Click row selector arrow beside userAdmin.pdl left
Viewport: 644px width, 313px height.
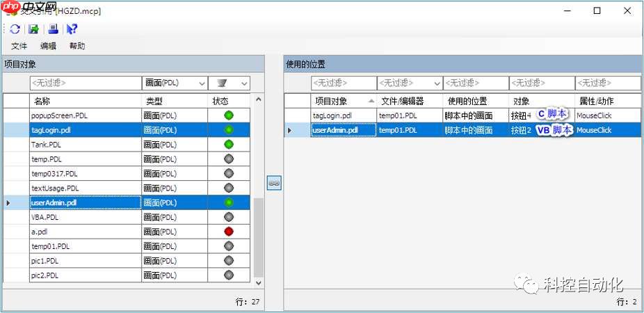[x=8, y=202]
